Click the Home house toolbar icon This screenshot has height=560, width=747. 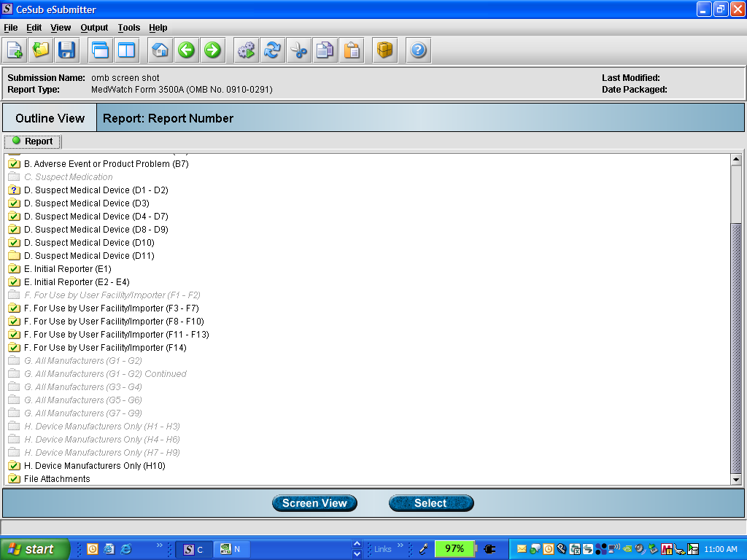click(160, 50)
